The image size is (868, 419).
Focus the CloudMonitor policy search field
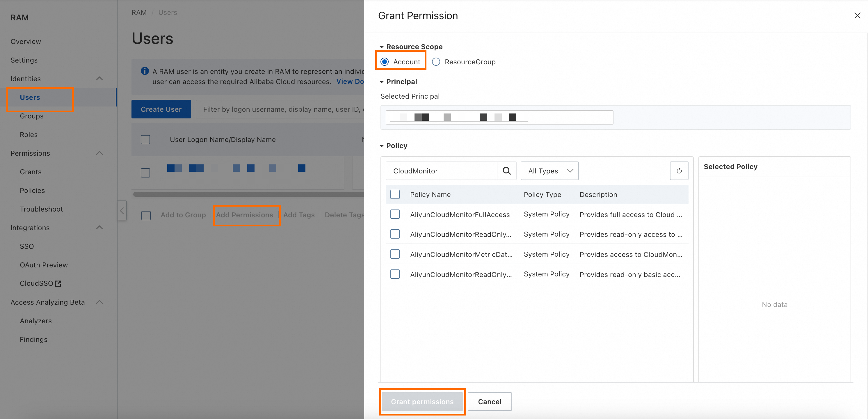pos(441,171)
